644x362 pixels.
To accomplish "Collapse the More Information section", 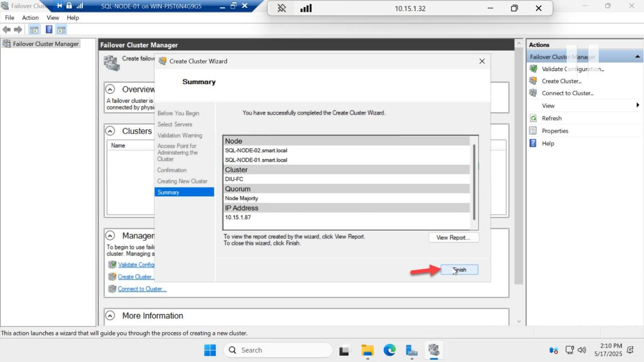I will point(111,315).
